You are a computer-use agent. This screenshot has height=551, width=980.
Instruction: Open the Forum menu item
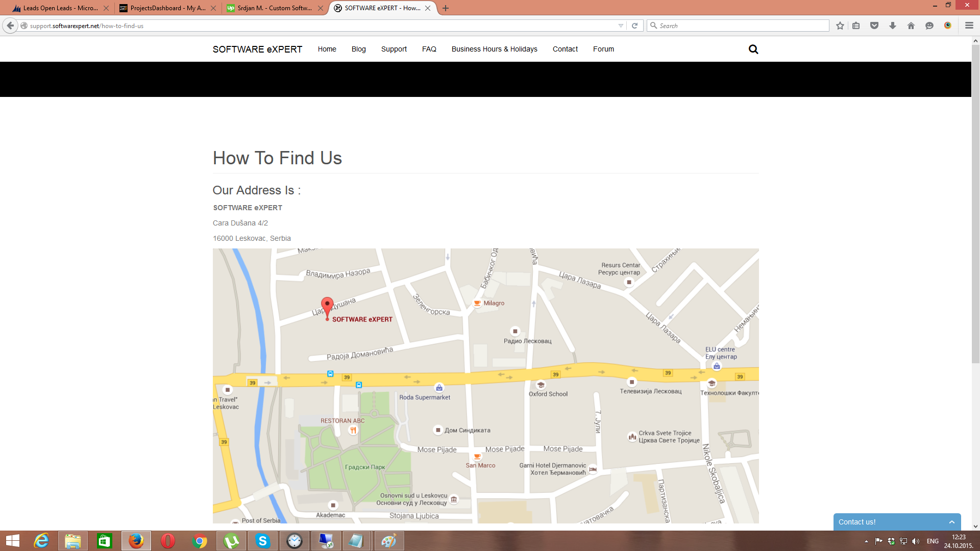pyautogui.click(x=604, y=49)
